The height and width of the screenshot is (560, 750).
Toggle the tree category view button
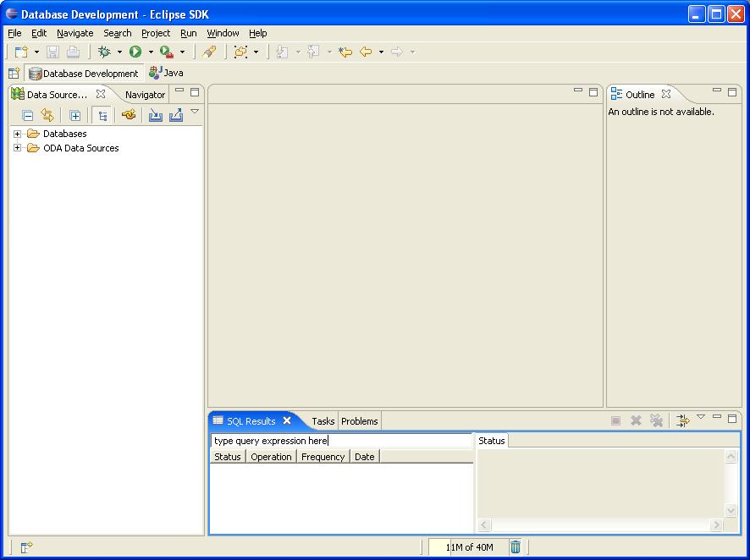point(102,115)
